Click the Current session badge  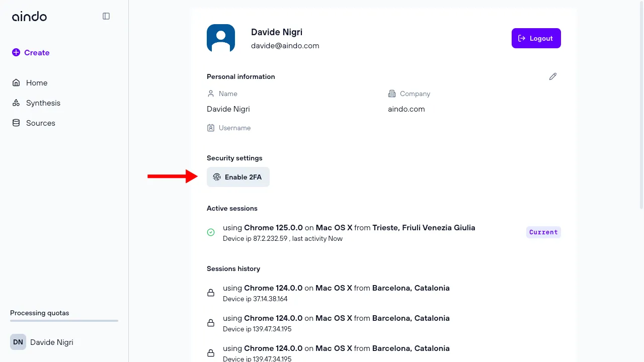tap(543, 232)
